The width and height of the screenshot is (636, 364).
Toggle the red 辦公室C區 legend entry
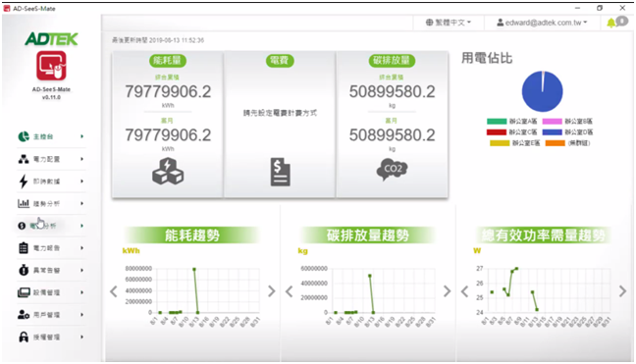512,132
